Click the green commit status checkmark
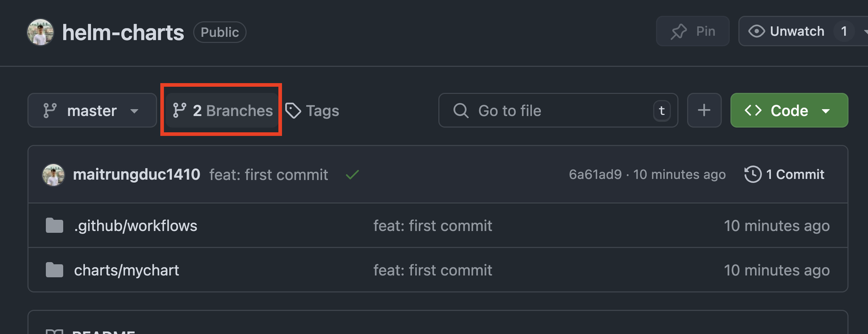Viewport: 868px width, 334px height. click(x=352, y=175)
